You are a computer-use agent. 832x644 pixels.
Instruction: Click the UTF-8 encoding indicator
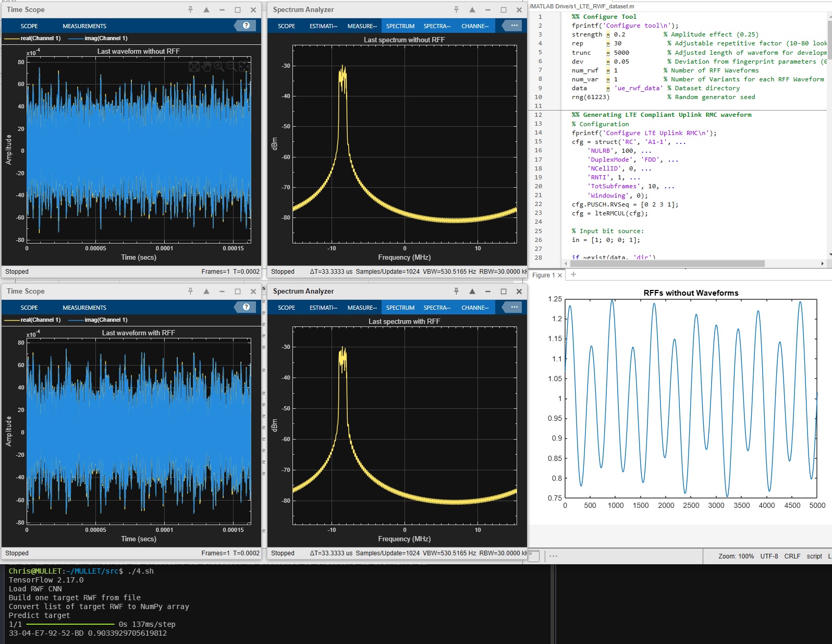point(769,556)
